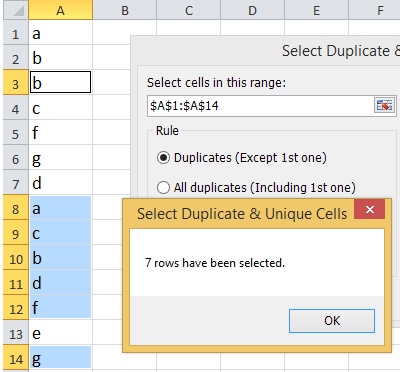Click highlighted cell A11 containing 'd'
This screenshot has width=400, height=372.
(x=60, y=282)
